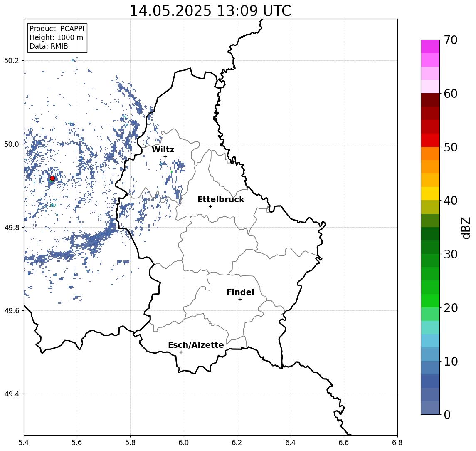The height and width of the screenshot is (451, 476).
Task: Click the Findel city label
Action: click(240, 292)
